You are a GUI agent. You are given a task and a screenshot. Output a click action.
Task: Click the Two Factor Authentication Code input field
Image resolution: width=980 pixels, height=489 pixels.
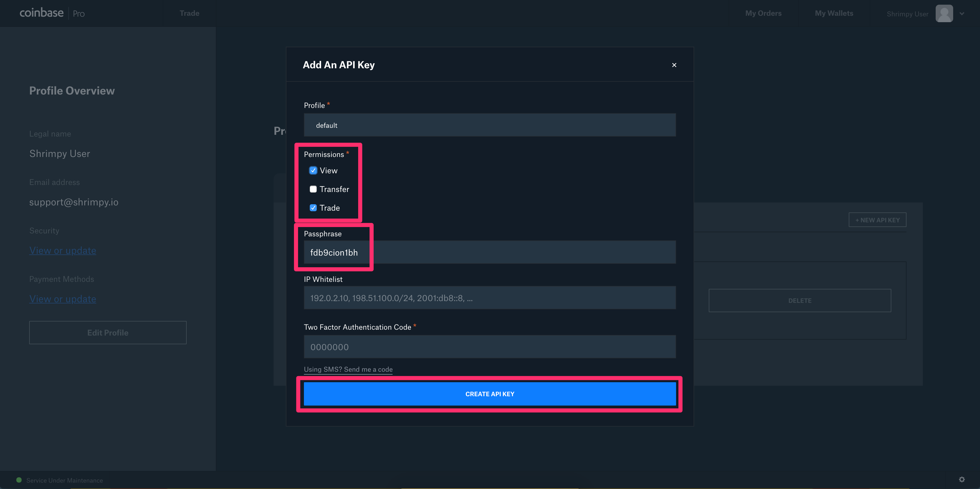pyautogui.click(x=489, y=346)
